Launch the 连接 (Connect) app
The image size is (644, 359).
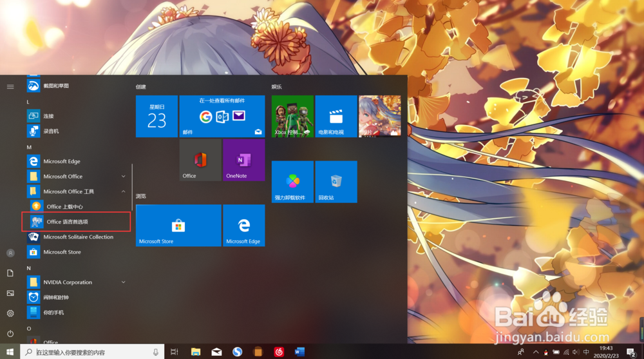click(x=77, y=116)
